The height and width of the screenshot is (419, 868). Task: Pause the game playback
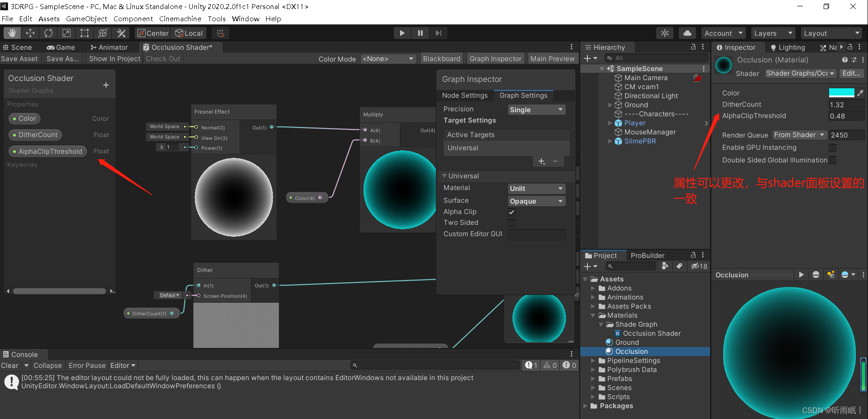pyautogui.click(x=420, y=33)
